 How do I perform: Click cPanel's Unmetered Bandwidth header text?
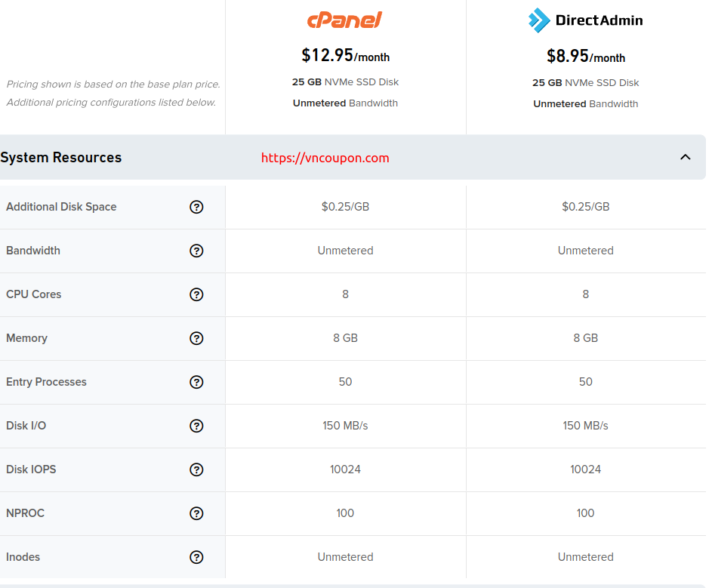coord(345,103)
